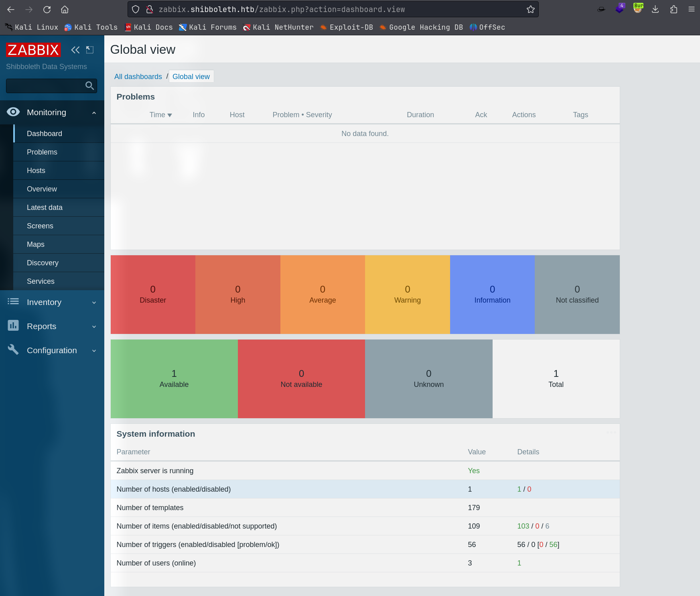Open the Kali Tools bookmark

(x=91, y=27)
